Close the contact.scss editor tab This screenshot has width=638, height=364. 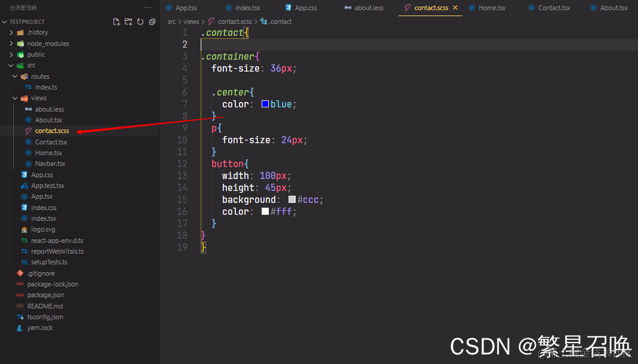point(455,8)
